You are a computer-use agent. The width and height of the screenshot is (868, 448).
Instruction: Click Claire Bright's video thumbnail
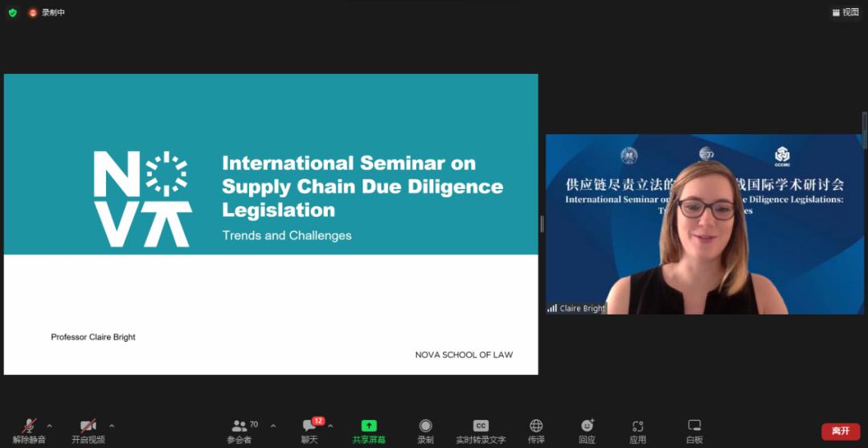(704, 224)
